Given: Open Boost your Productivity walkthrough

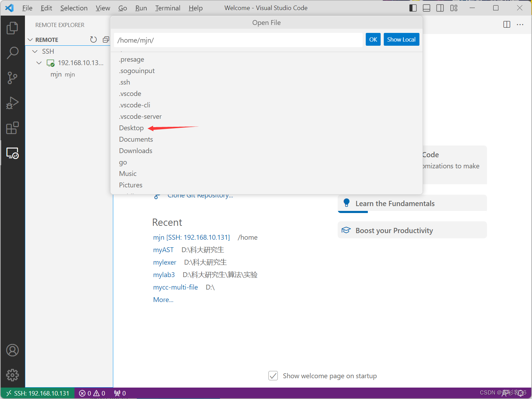Looking at the screenshot, I should point(412,230).
